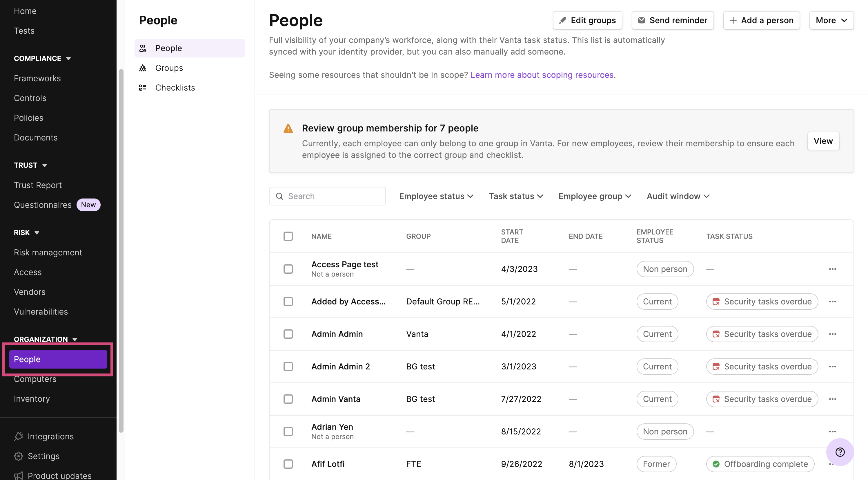The image size is (868, 480).
Task: Open row actions for Admin Vanta
Action: click(832, 399)
